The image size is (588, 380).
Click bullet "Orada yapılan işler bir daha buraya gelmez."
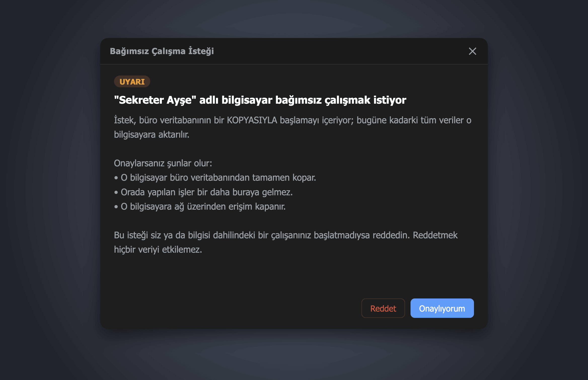(203, 192)
